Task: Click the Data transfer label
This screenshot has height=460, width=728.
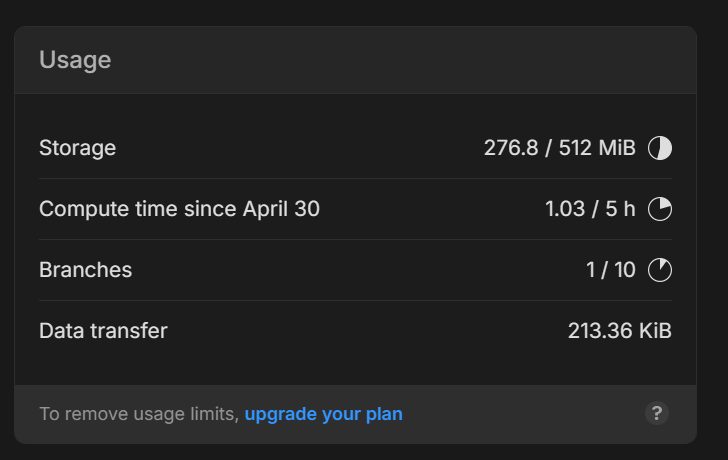Action: coord(103,330)
